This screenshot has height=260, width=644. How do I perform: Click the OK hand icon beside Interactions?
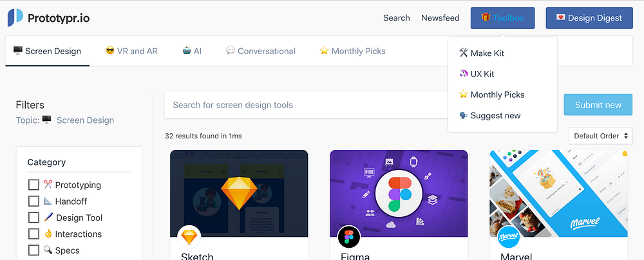click(48, 234)
